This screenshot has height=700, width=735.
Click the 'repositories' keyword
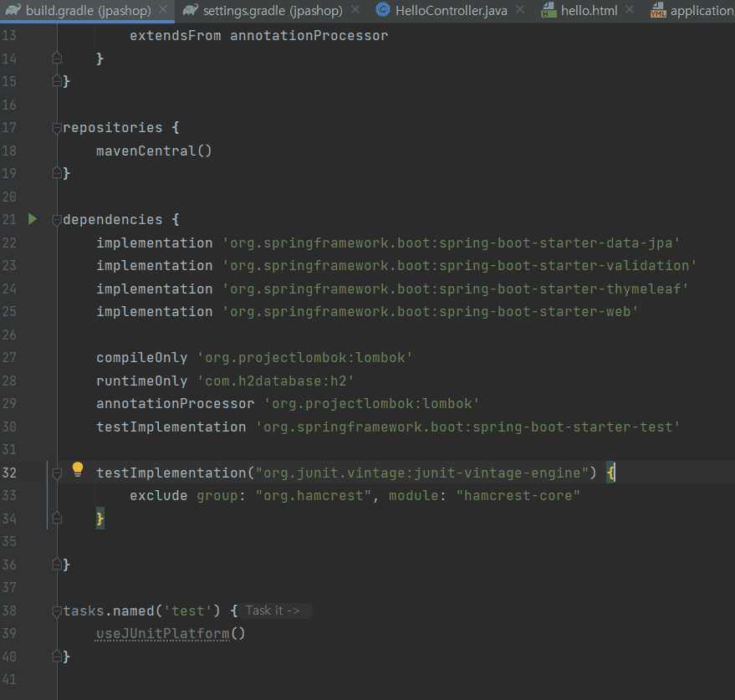point(113,127)
